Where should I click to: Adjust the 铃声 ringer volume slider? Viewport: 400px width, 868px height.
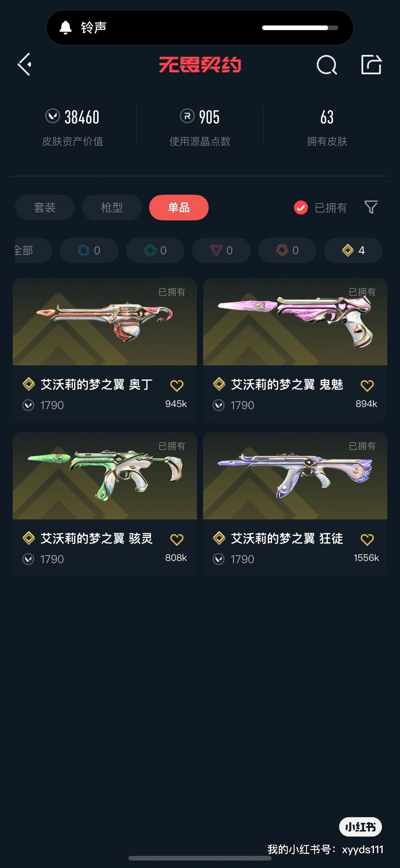[300, 28]
